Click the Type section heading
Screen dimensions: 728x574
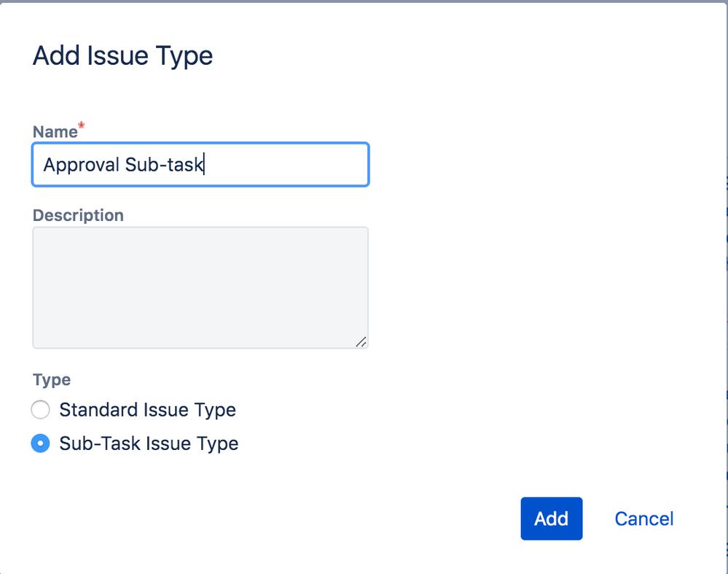pyautogui.click(x=51, y=379)
